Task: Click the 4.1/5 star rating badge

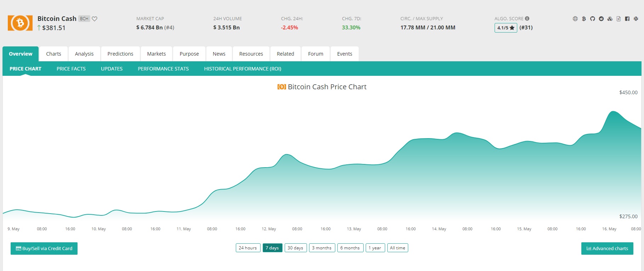Action: pyautogui.click(x=506, y=28)
